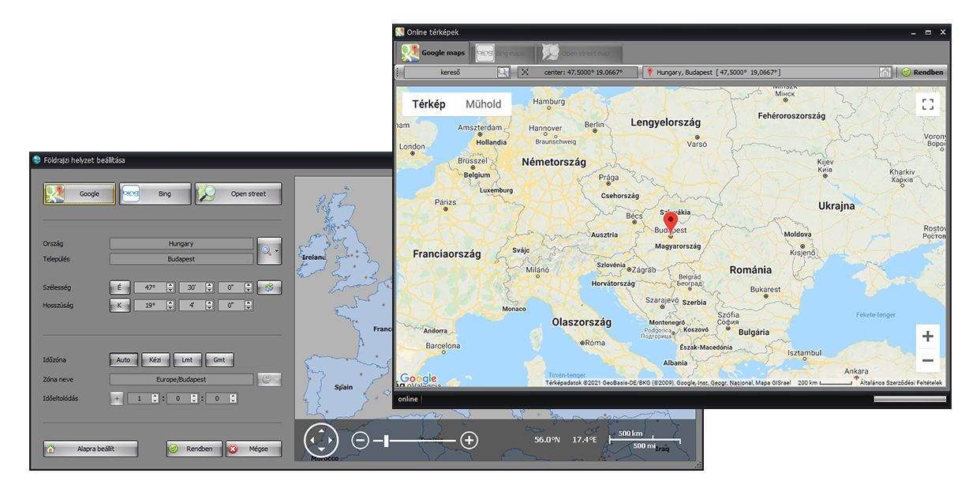Screen dimensions: 980x496
Task: Minimize the Online térképek window
Action: (x=913, y=32)
